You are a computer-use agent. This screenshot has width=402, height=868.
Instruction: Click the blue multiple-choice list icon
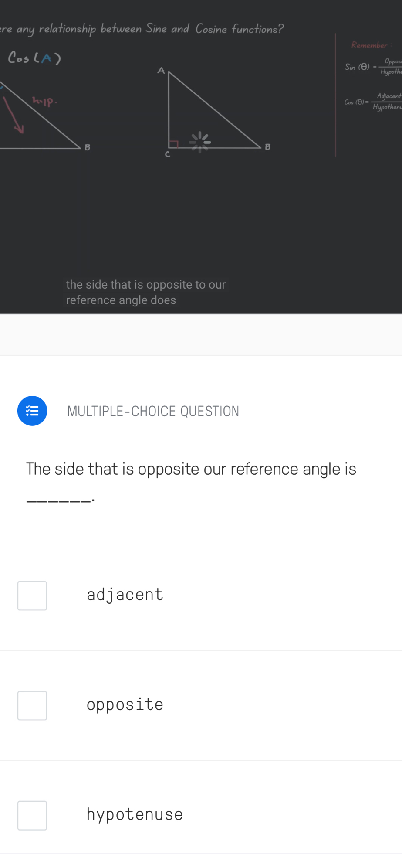click(x=32, y=411)
